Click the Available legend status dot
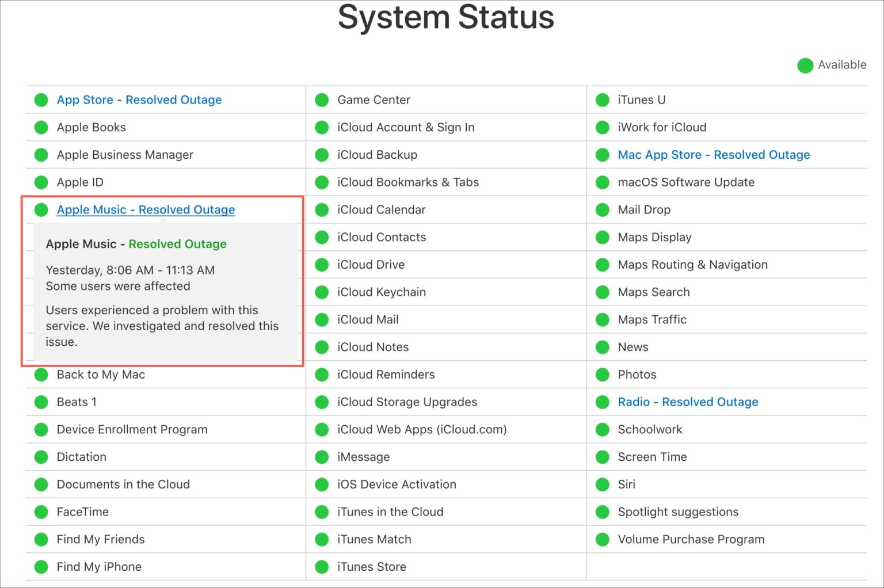The image size is (884, 588). 805,65
